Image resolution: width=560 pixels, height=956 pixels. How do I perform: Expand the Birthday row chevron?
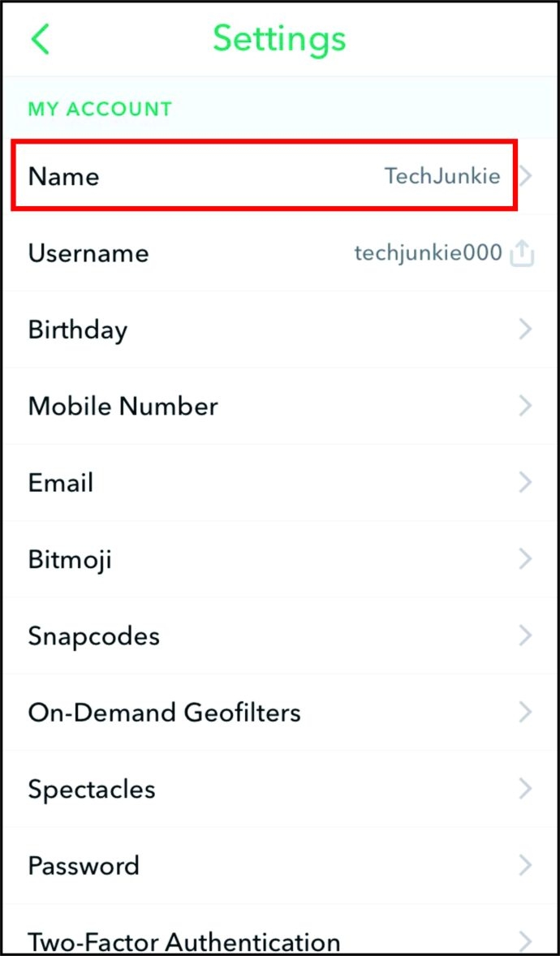(x=526, y=329)
